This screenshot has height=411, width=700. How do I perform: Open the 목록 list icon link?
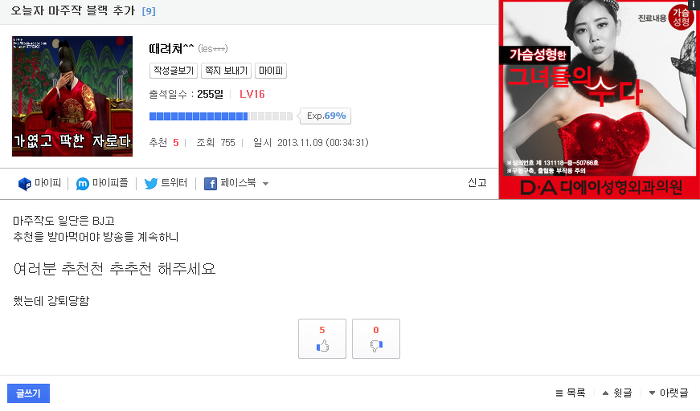pos(559,393)
